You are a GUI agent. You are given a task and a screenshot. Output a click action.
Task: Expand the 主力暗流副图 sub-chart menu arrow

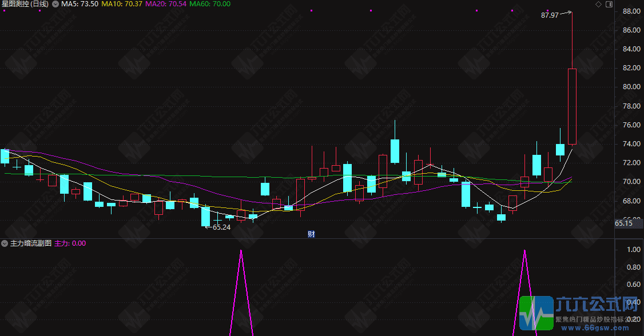5,243
